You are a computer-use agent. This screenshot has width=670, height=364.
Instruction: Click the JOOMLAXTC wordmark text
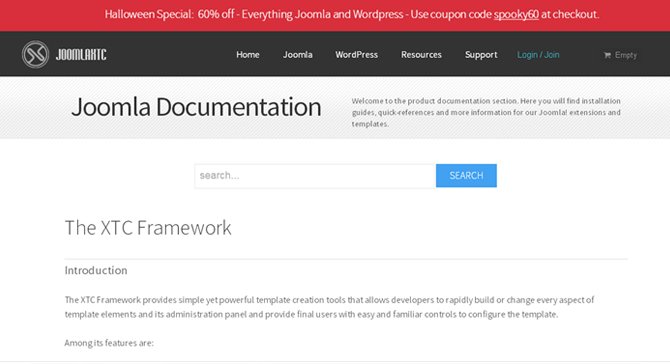[81, 55]
